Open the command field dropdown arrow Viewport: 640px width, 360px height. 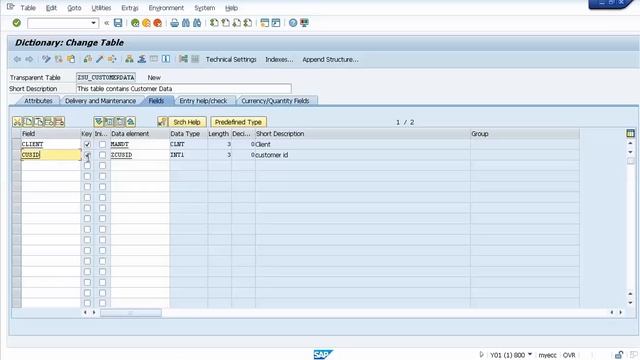point(93,23)
